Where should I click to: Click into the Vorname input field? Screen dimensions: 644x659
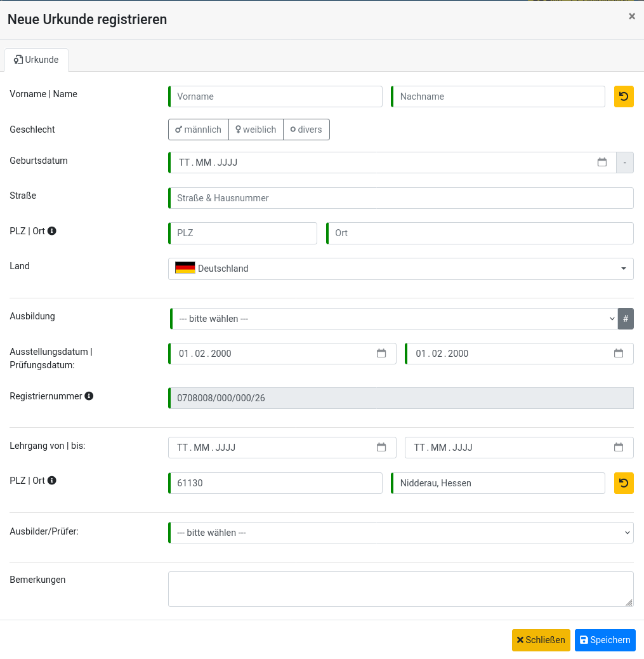tap(275, 97)
